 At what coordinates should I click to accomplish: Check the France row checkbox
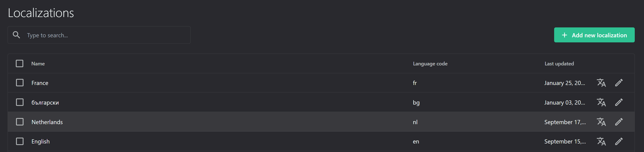point(20,83)
